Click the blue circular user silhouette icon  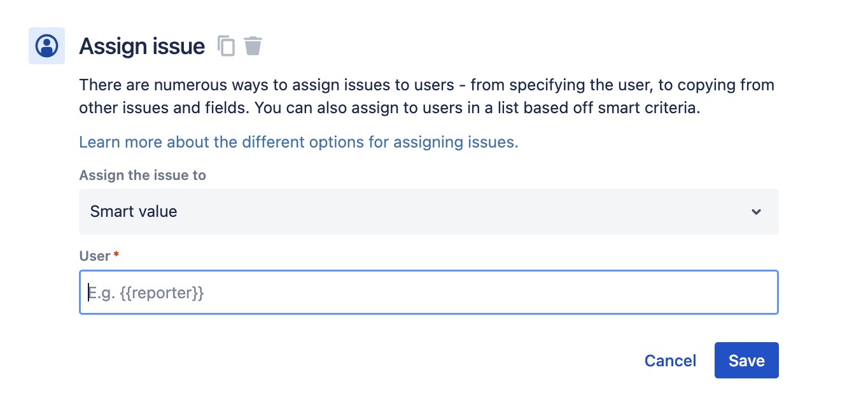tap(46, 46)
